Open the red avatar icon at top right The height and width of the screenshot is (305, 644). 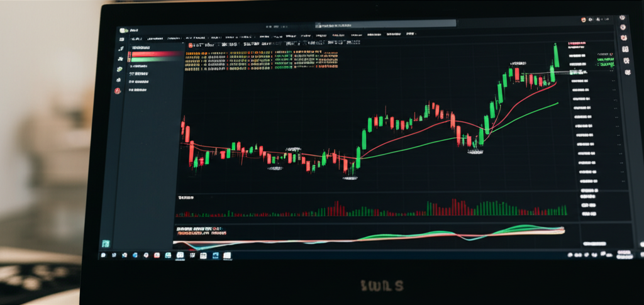tap(584, 19)
